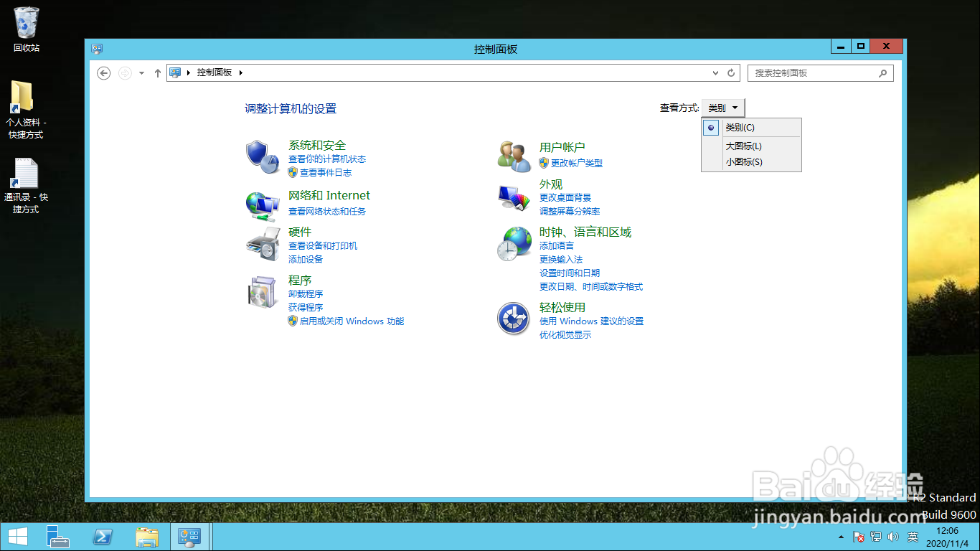The width and height of the screenshot is (980, 551).
Task: Open the 硬件 category heading
Action: point(300,232)
